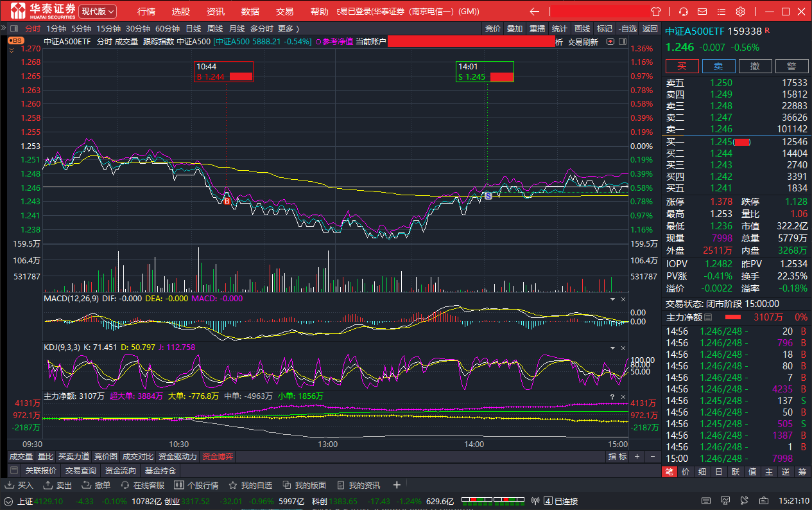Open online customer service headset icon

(684, 12)
